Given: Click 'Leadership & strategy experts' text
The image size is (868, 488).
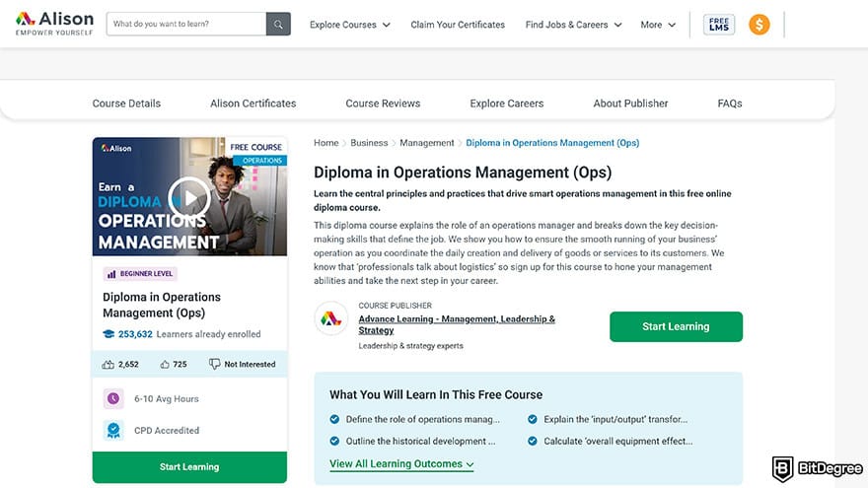Looking at the screenshot, I should point(410,346).
